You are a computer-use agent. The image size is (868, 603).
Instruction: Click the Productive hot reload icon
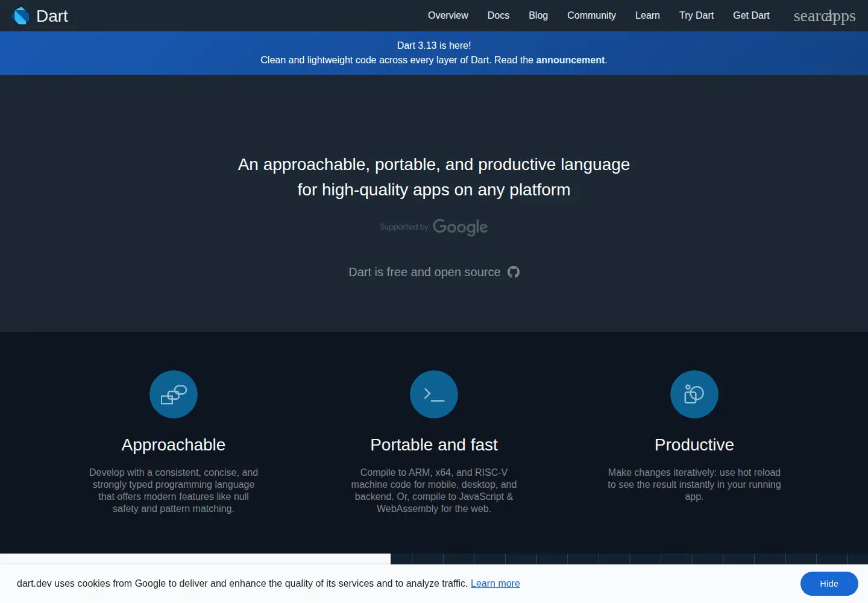694,394
